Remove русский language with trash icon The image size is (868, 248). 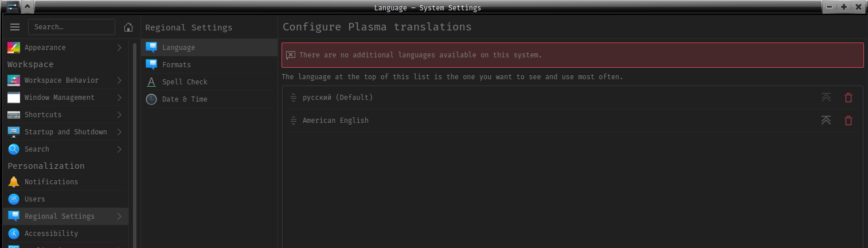849,98
